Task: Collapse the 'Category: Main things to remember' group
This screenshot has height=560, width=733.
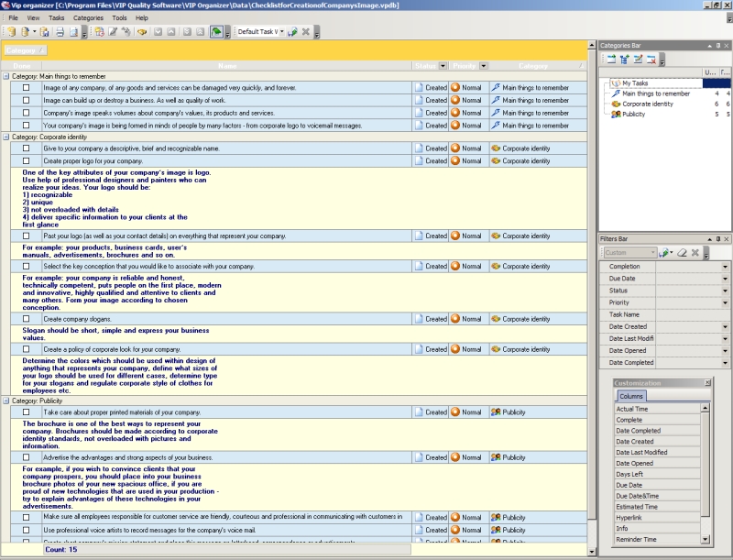Action: click(6, 76)
